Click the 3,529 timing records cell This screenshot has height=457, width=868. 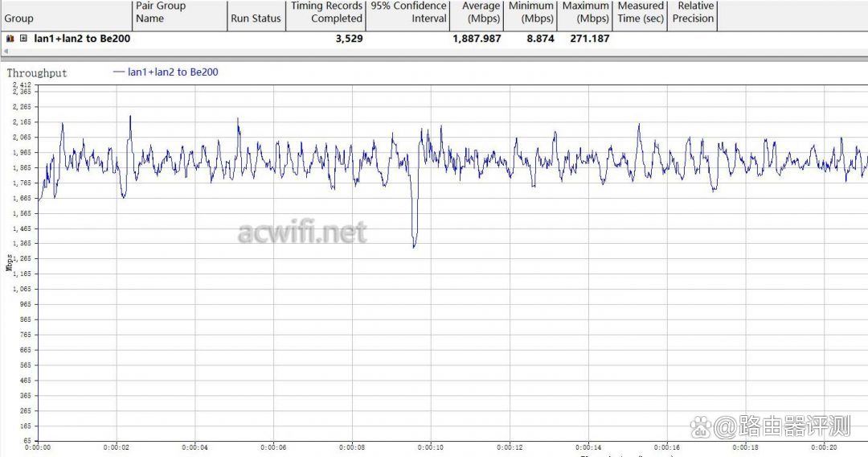pos(349,39)
